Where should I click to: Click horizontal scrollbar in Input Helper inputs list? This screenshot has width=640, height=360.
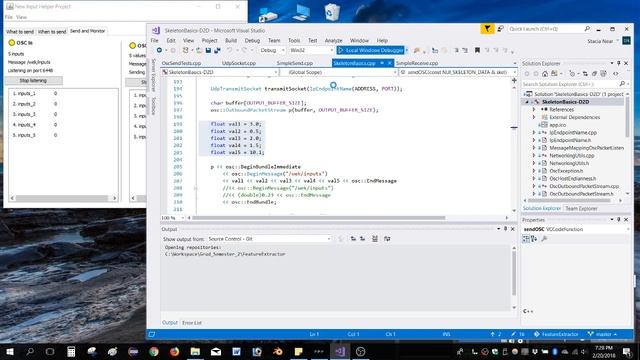coord(63,198)
